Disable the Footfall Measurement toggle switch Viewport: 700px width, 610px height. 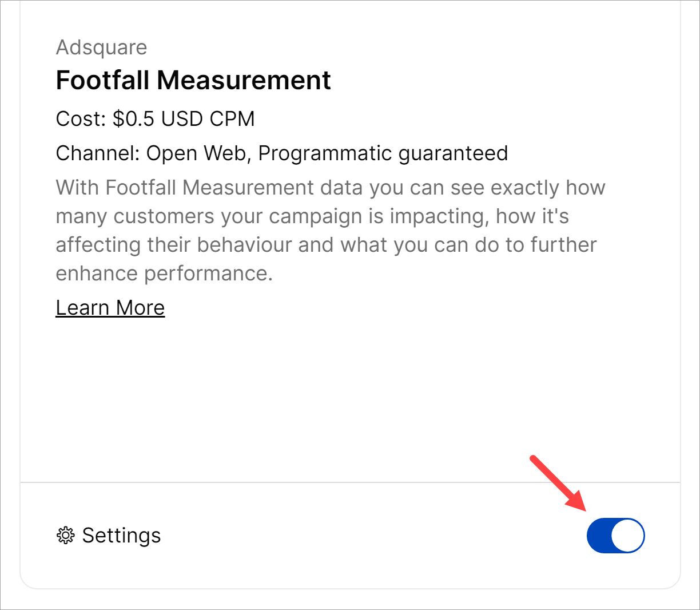click(x=615, y=536)
